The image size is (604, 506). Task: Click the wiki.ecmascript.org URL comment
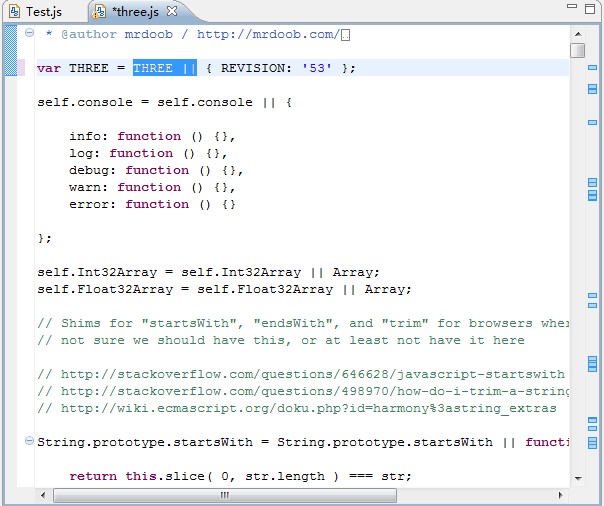click(x=297, y=408)
